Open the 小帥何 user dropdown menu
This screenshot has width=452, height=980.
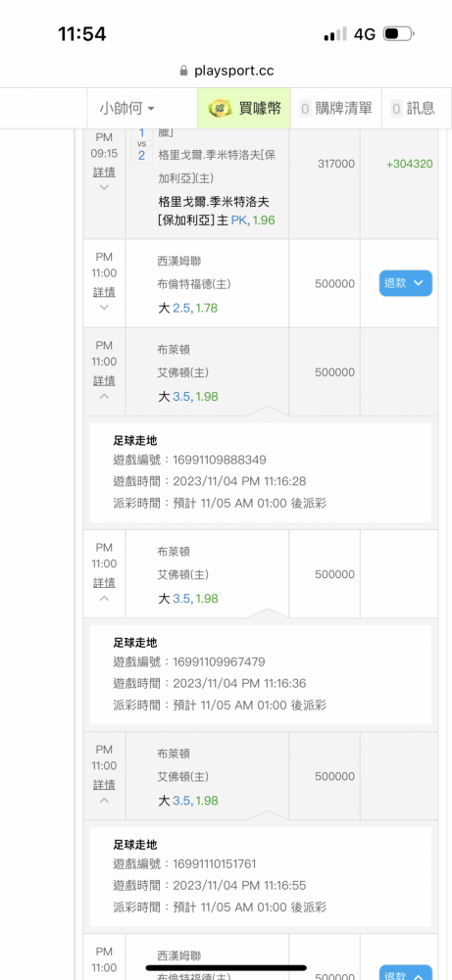click(126, 108)
